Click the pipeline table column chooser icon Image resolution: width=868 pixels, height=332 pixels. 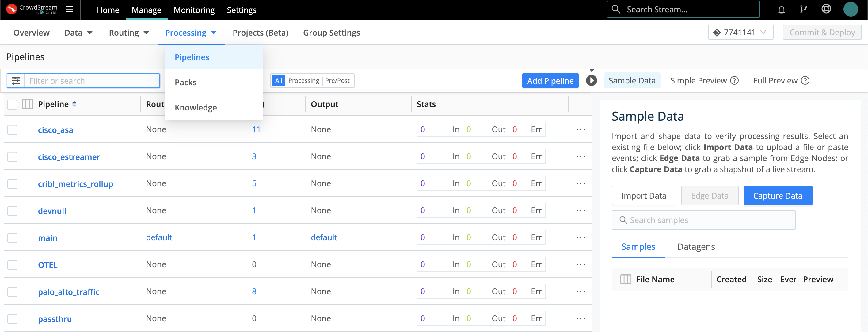pos(27,104)
